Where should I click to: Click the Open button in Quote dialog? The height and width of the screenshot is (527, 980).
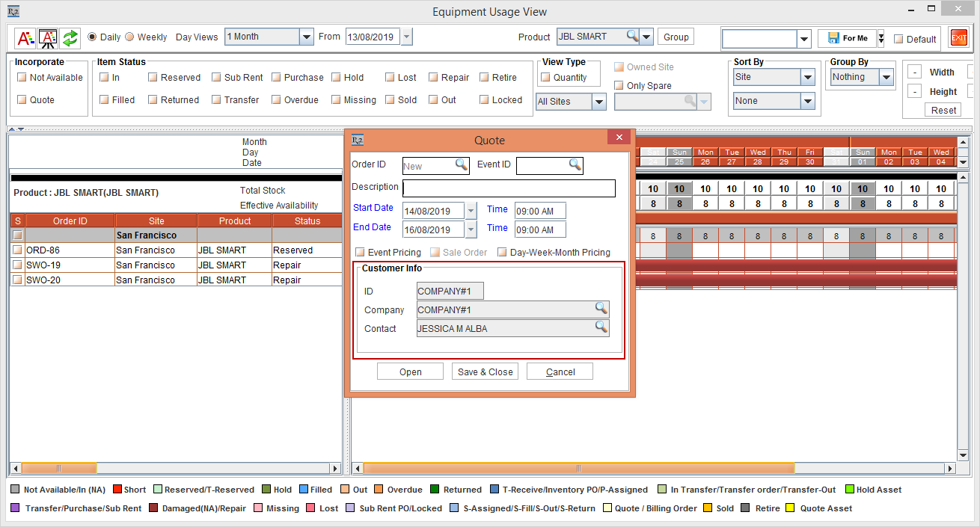pyautogui.click(x=411, y=372)
